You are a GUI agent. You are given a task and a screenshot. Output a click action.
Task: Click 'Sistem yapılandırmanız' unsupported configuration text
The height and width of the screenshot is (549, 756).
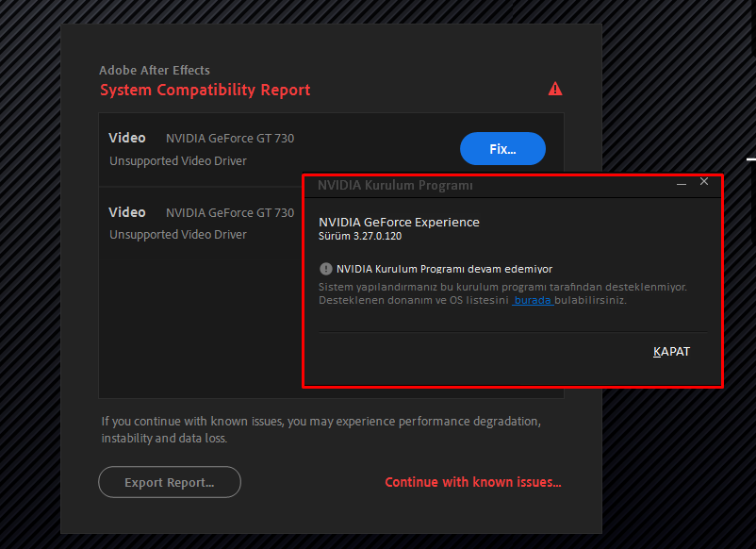pos(502,293)
